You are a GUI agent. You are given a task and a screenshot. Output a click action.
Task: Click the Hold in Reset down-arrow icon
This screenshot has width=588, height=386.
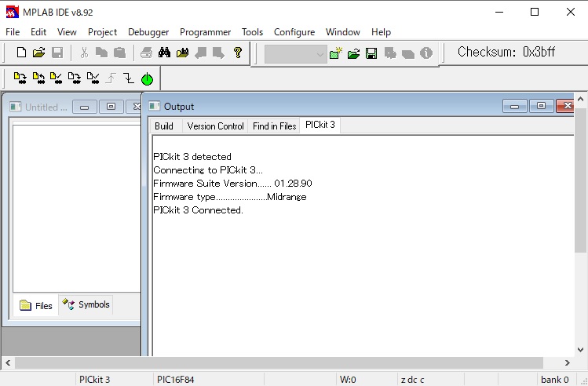tap(129, 78)
